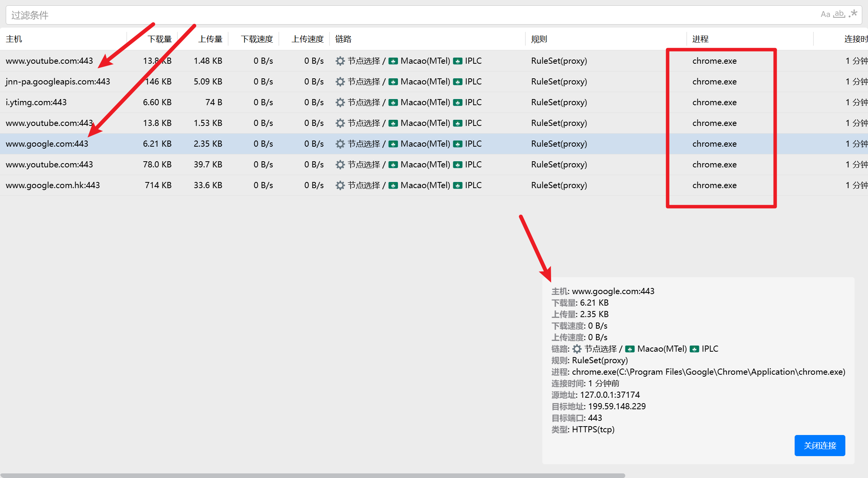The image size is (868, 478).
Task: Sort by 上传量 column header
Action: 210,39
